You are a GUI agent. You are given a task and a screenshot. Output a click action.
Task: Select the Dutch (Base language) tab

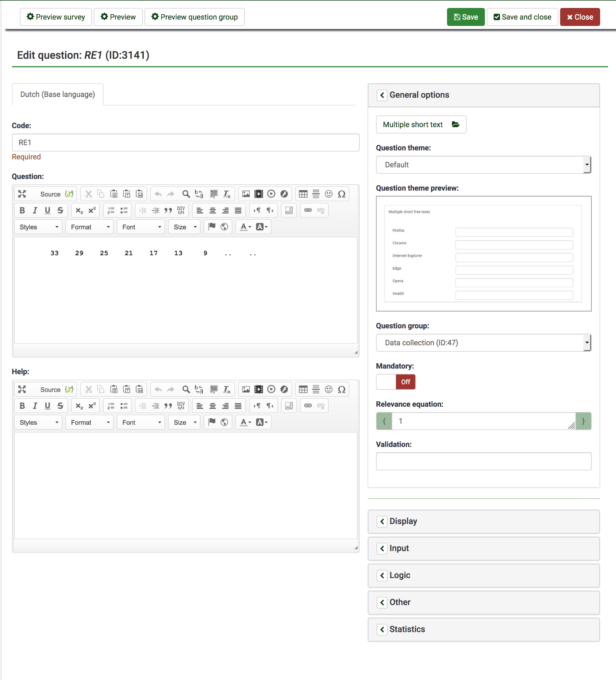click(58, 94)
